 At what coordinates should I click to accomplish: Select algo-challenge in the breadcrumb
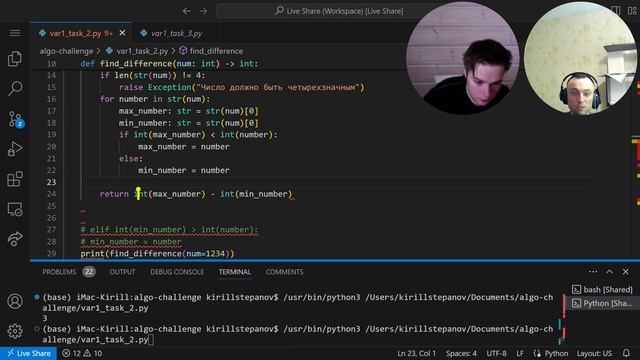pyautogui.click(x=67, y=51)
